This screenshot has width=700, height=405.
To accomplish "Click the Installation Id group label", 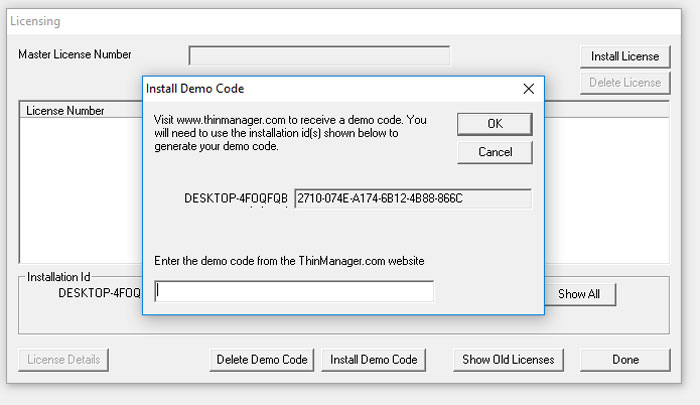I will coord(58,277).
